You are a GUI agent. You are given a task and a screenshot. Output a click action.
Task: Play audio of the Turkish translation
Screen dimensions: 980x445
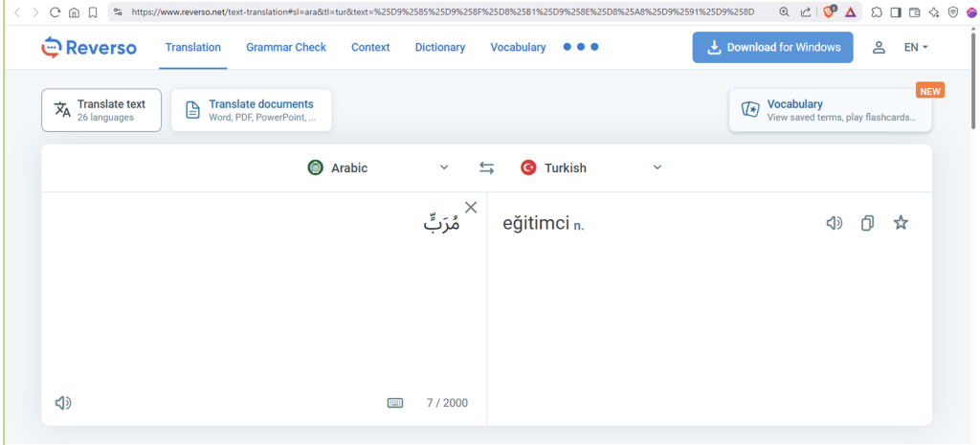(835, 223)
